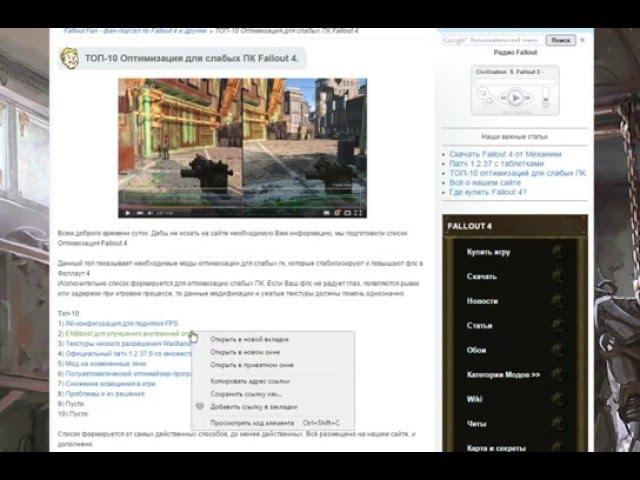Select Сохранить ссылку как... in context menu
This screenshot has width=640, height=480.
pos(246,394)
